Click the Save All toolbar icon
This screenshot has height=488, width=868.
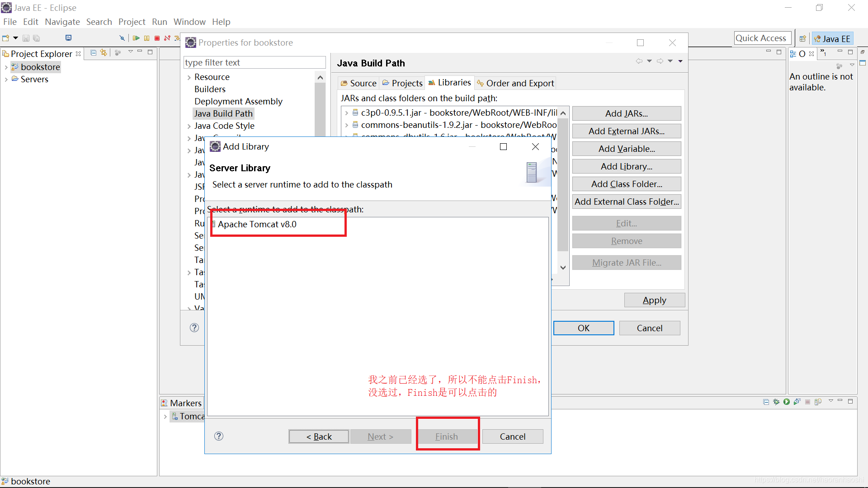pos(36,38)
